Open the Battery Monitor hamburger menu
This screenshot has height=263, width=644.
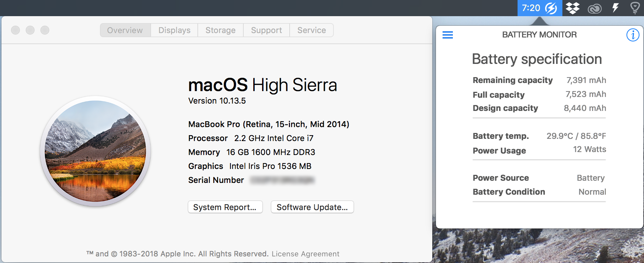pos(447,35)
